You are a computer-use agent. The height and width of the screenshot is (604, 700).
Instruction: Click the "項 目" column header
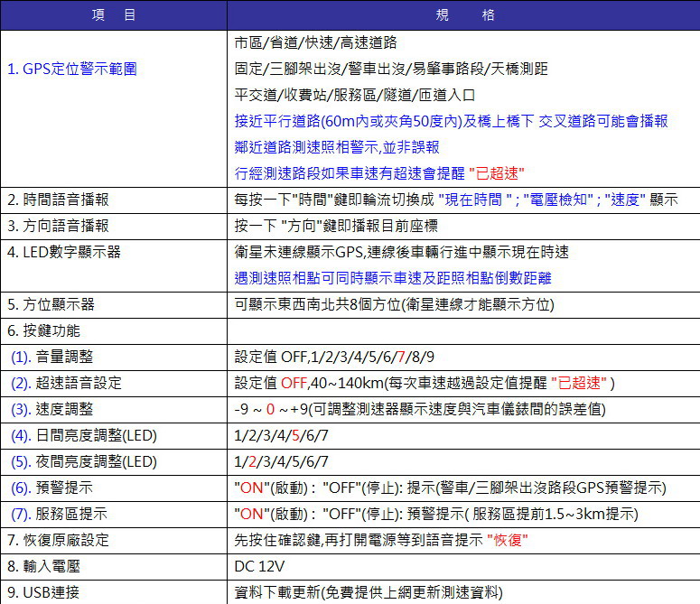tap(114, 15)
